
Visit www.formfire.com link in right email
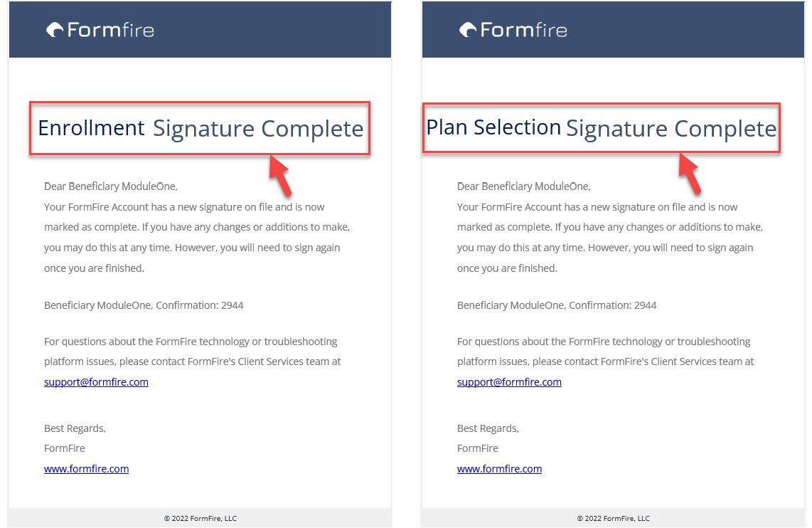499,469
